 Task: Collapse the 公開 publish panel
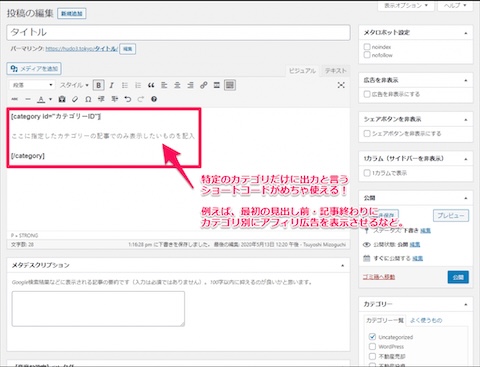[x=466, y=198]
